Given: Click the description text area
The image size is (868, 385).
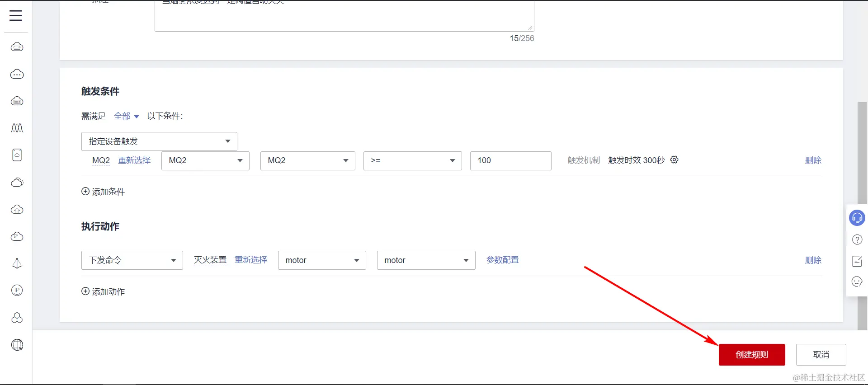Looking at the screenshot, I should coord(344,15).
